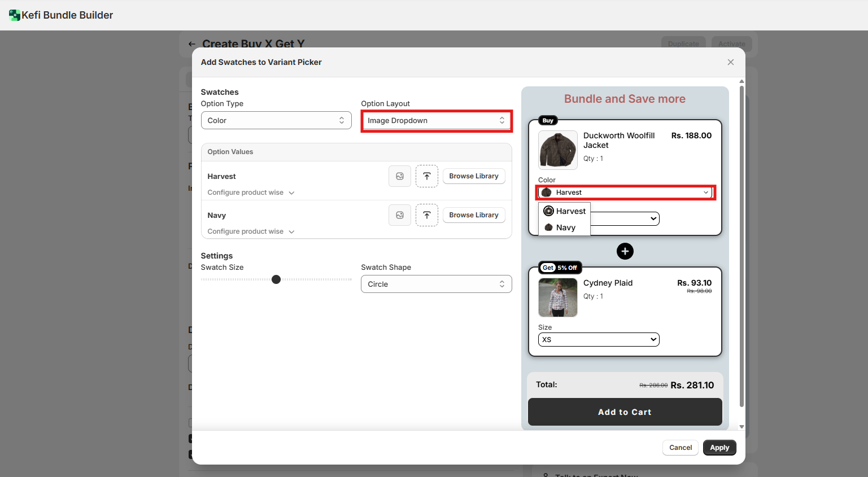Click the Duckworth Woolfill Jacket thumbnail
The width and height of the screenshot is (868, 477).
(558, 150)
